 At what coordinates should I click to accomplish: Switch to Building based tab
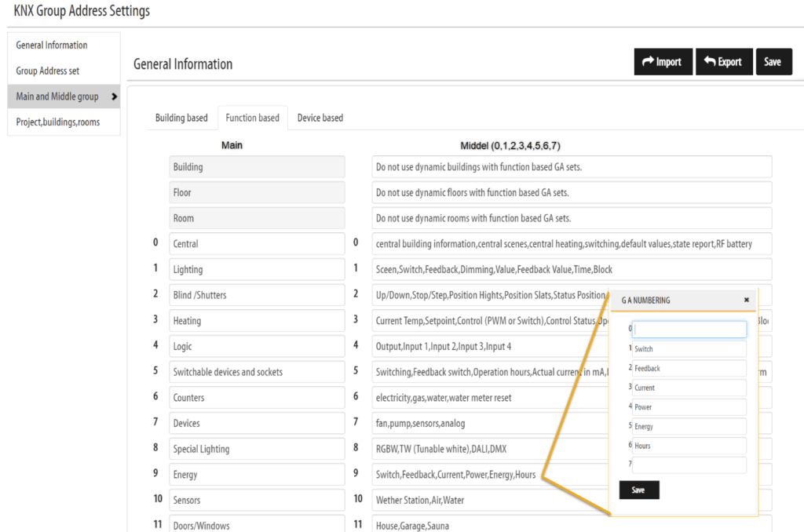181,118
